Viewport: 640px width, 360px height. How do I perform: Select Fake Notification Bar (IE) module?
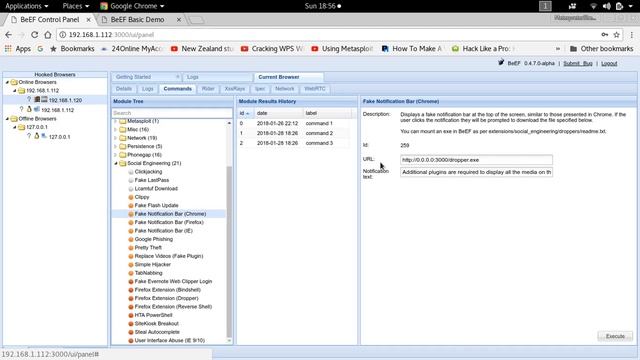pyautogui.click(x=164, y=231)
